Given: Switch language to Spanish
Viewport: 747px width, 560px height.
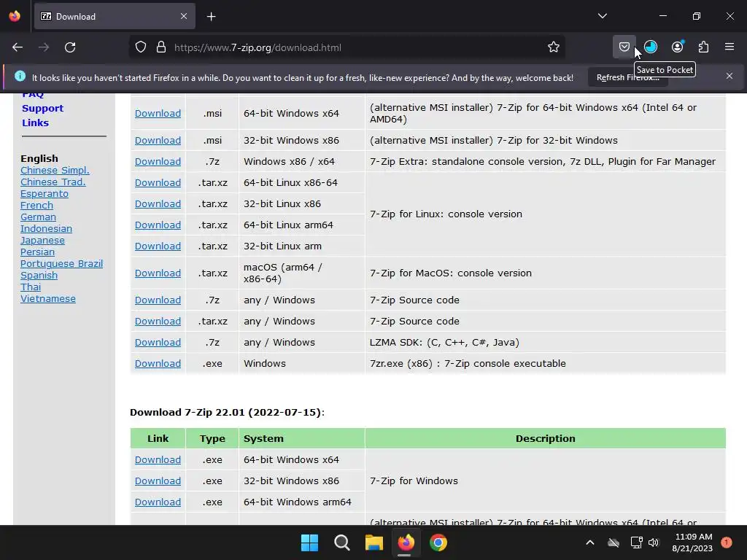Looking at the screenshot, I should 39,275.
